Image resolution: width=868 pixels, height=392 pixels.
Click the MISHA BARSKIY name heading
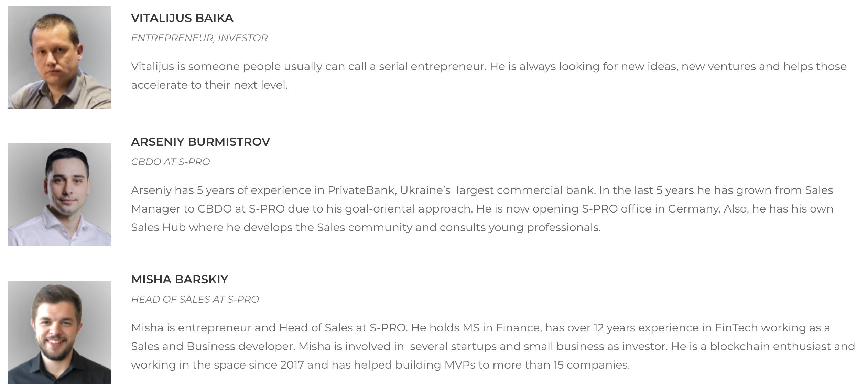(180, 279)
